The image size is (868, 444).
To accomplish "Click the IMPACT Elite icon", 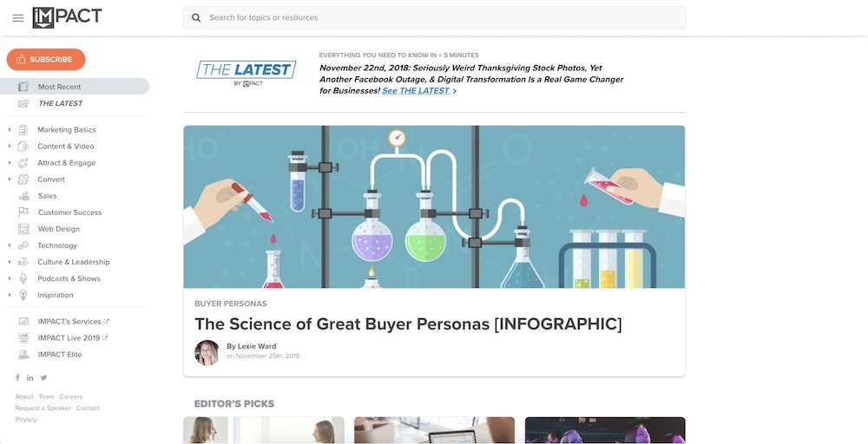I will coord(23,355).
